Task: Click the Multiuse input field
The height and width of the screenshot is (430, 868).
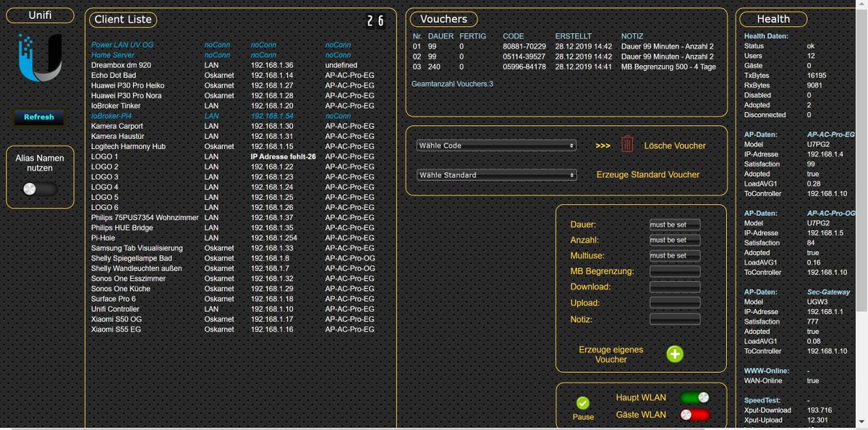Action: [x=674, y=256]
